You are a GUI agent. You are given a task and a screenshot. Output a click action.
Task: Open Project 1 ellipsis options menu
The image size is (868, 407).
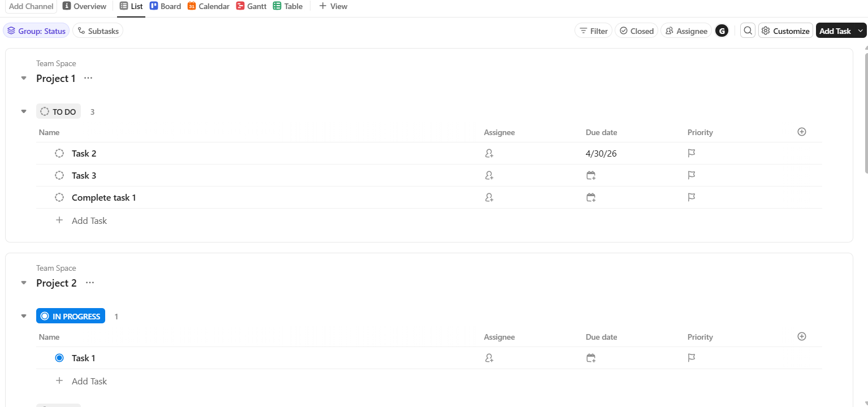88,78
